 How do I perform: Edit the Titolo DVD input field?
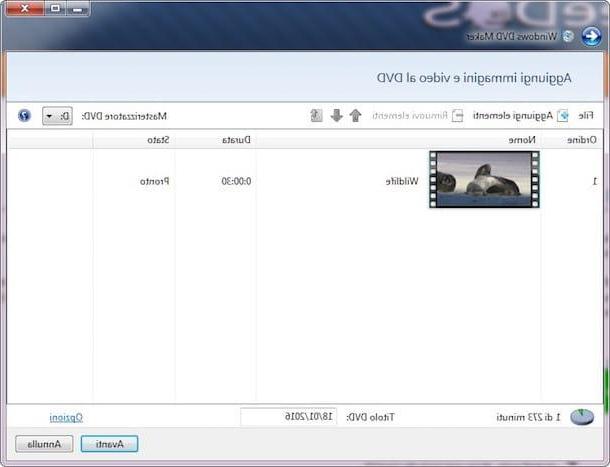pos(289,417)
